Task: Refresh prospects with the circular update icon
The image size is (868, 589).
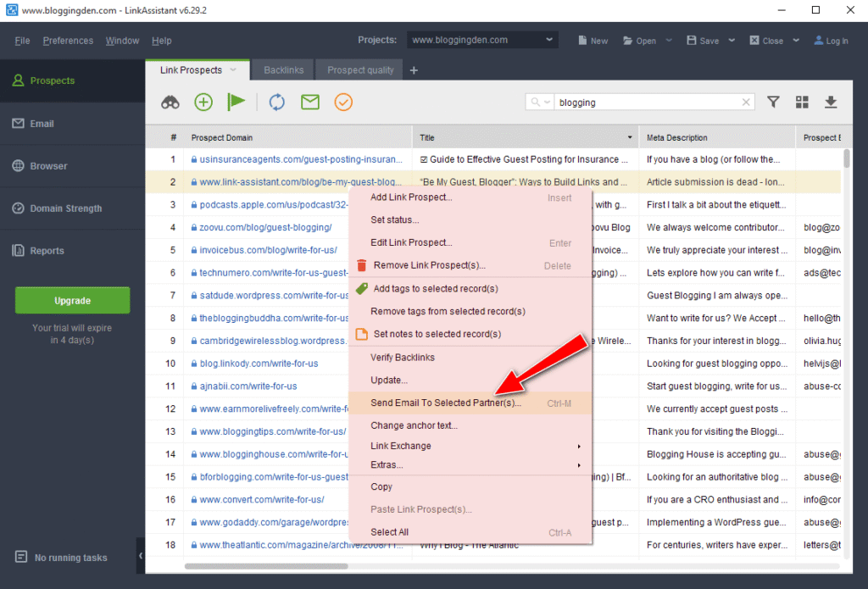Action: click(277, 102)
